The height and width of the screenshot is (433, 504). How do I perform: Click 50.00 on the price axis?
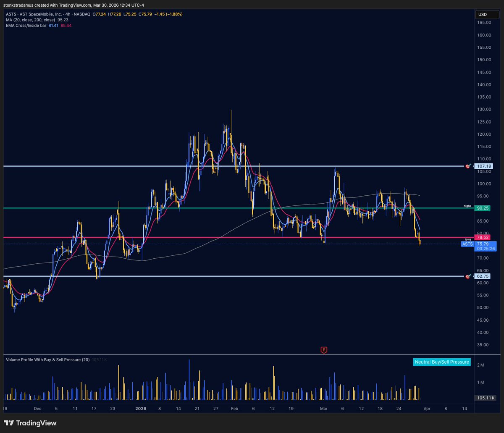coord(483,307)
